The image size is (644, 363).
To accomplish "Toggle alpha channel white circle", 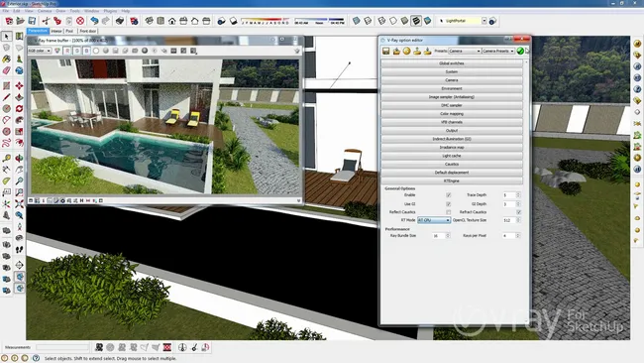I will [x=96, y=51].
